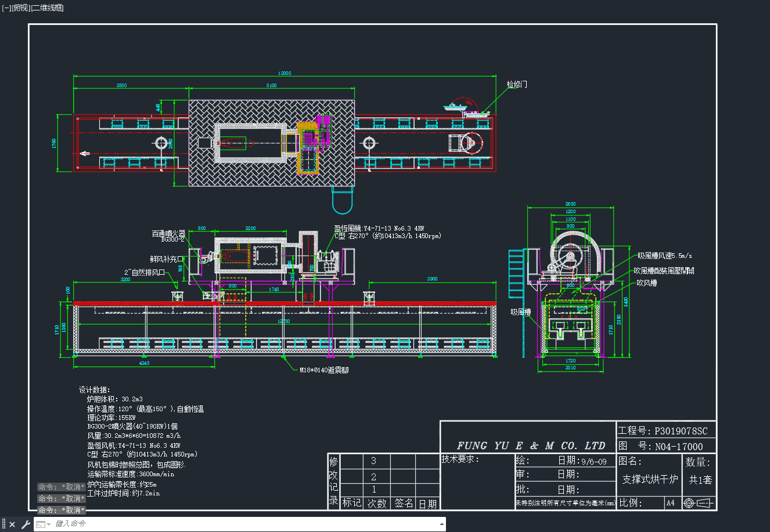
Task: Select the 签名 revision table header
Action: point(404,503)
